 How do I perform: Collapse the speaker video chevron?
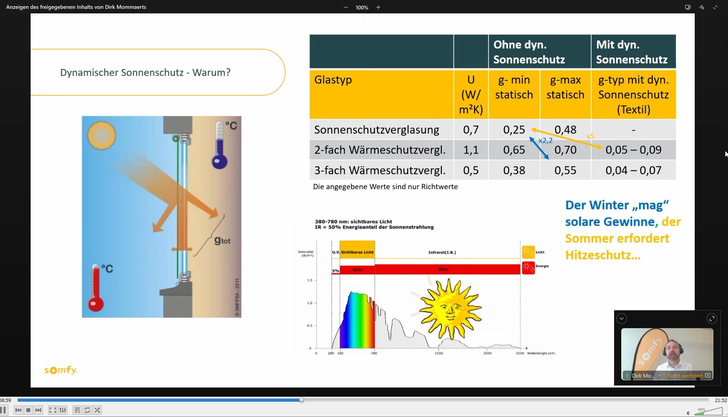pos(622,319)
